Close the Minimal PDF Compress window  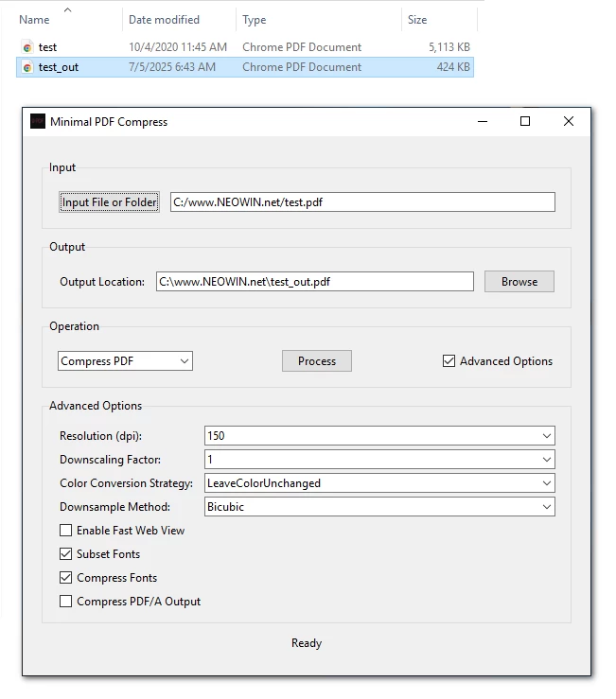tap(569, 121)
